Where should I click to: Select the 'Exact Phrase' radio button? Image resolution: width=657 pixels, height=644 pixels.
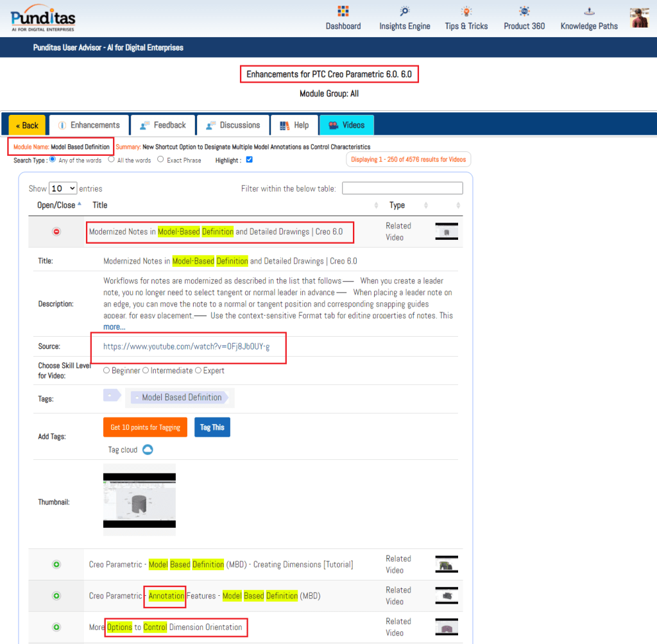tap(160, 160)
